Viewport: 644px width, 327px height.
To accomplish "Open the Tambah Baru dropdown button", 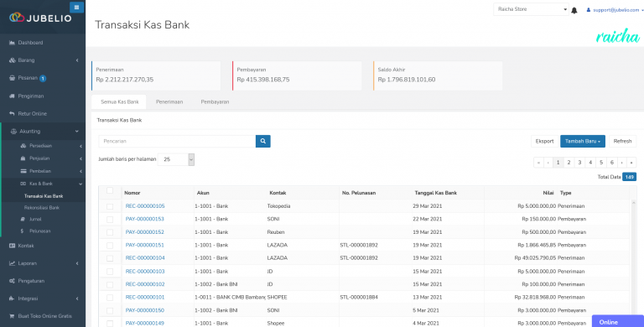I will tap(583, 142).
